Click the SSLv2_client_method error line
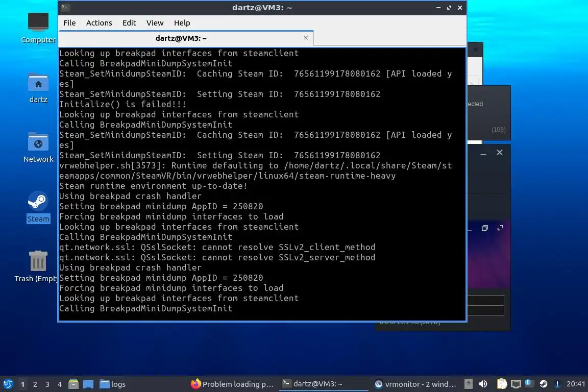This screenshot has height=392, width=588. coord(217,247)
